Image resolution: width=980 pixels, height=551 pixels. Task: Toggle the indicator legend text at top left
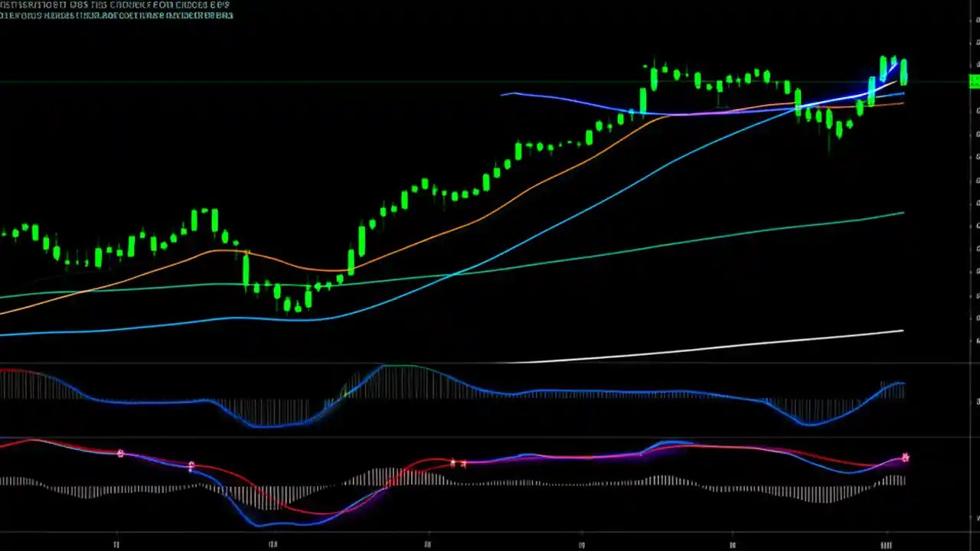[x=115, y=5]
